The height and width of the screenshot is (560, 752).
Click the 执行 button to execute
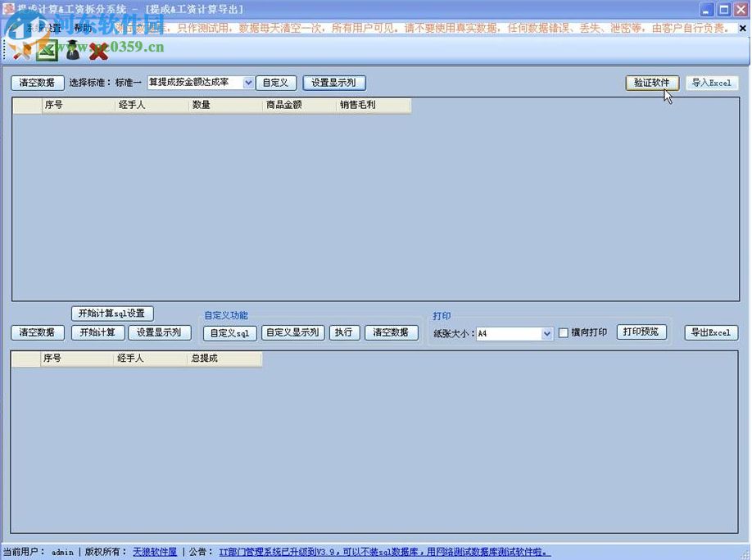345,332
